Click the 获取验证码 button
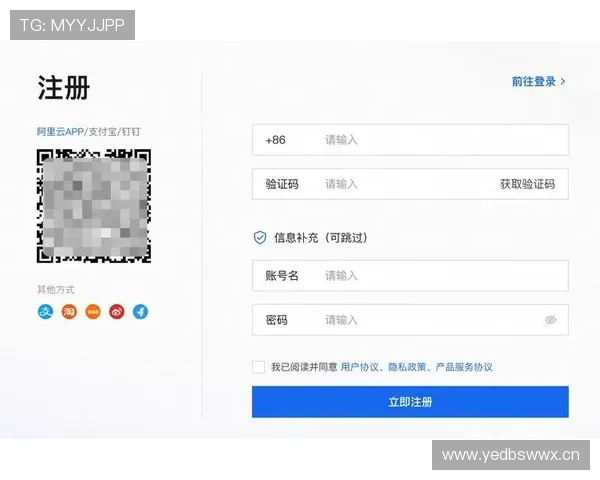The width and height of the screenshot is (600, 480). click(x=527, y=184)
